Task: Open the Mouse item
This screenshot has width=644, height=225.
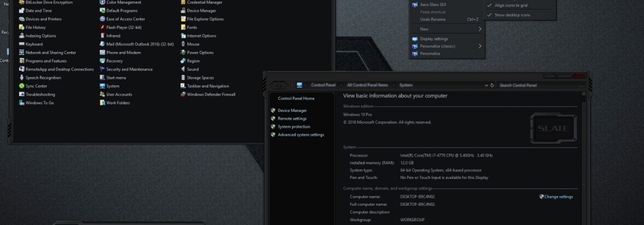Action: pyautogui.click(x=189, y=44)
